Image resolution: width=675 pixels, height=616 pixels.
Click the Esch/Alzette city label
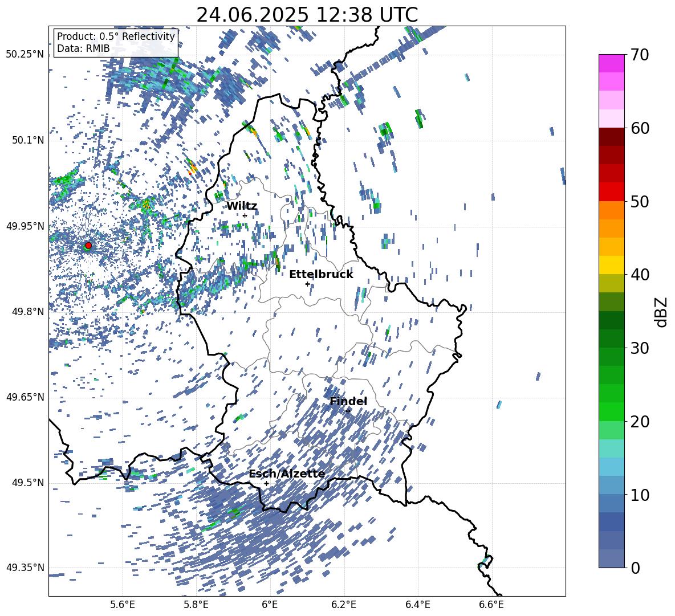[x=287, y=474]
